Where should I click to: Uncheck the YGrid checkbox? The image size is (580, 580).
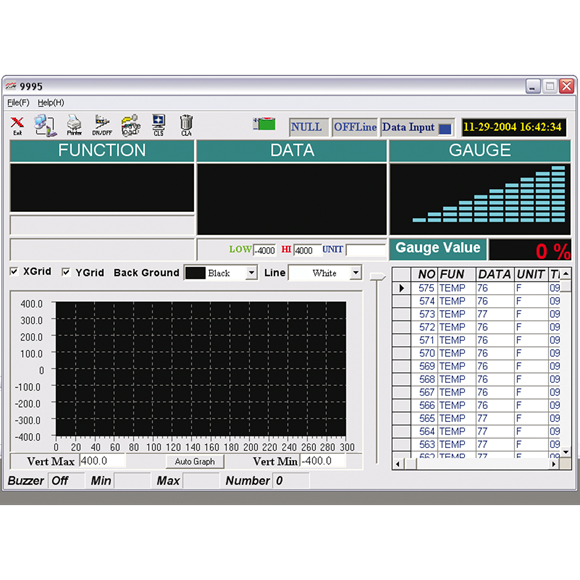click(x=66, y=272)
